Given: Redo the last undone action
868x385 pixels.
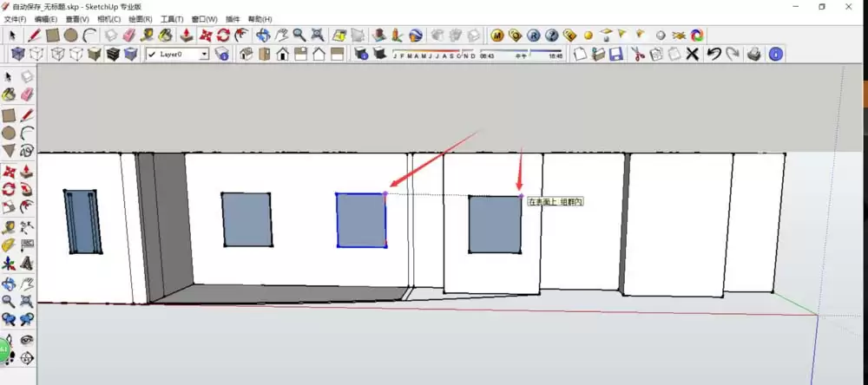Looking at the screenshot, I should (x=733, y=54).
